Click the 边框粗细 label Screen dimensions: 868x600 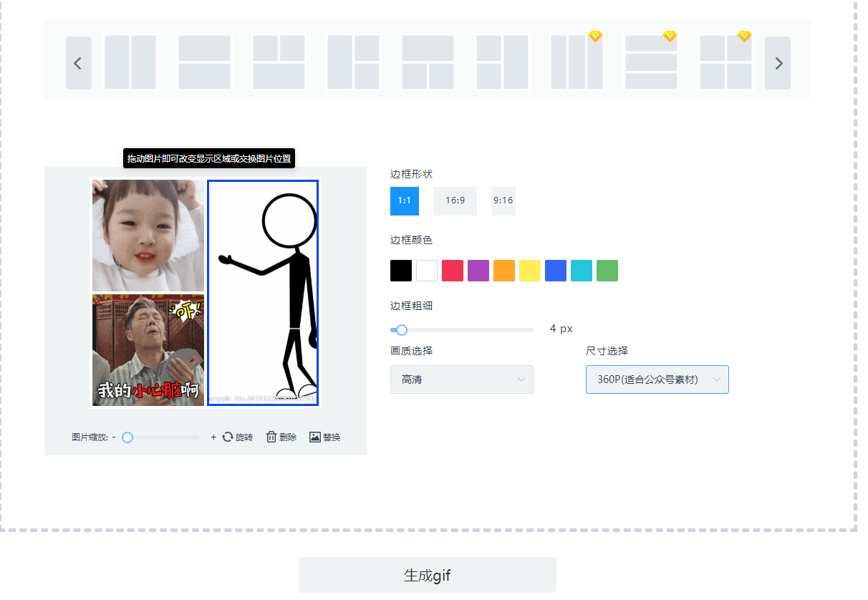411,306
